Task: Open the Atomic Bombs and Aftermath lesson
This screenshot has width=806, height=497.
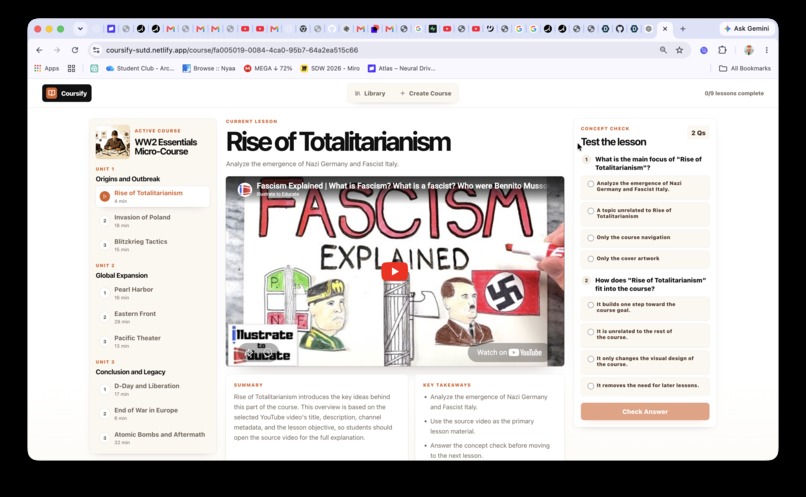Action: click(x=153, y=438)
